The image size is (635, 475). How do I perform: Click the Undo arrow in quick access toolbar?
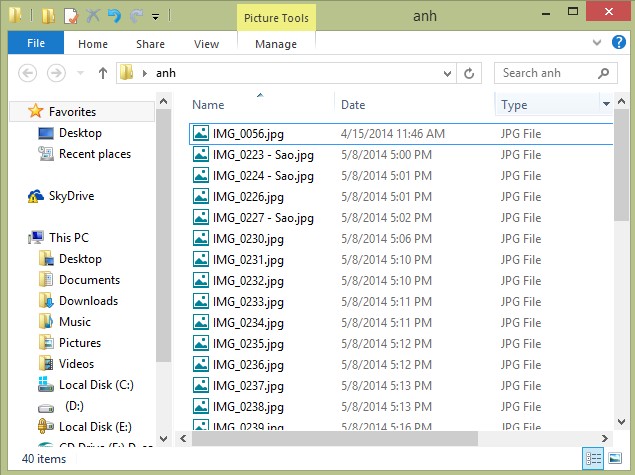[x=114, y=16]
